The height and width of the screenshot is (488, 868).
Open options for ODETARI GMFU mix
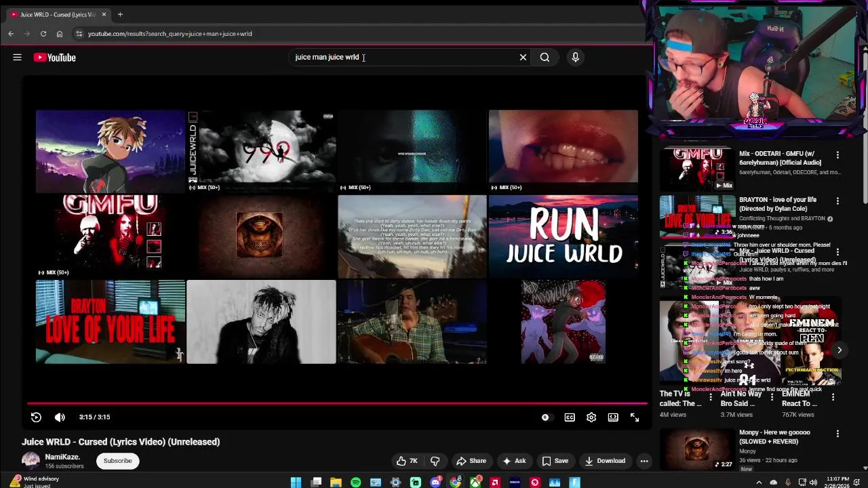pyautogui.click(x=837, y=155)
